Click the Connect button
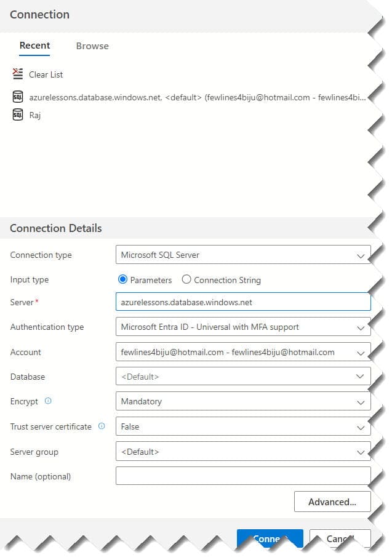The height and width of the screenshot is (560, 392). 270,538
